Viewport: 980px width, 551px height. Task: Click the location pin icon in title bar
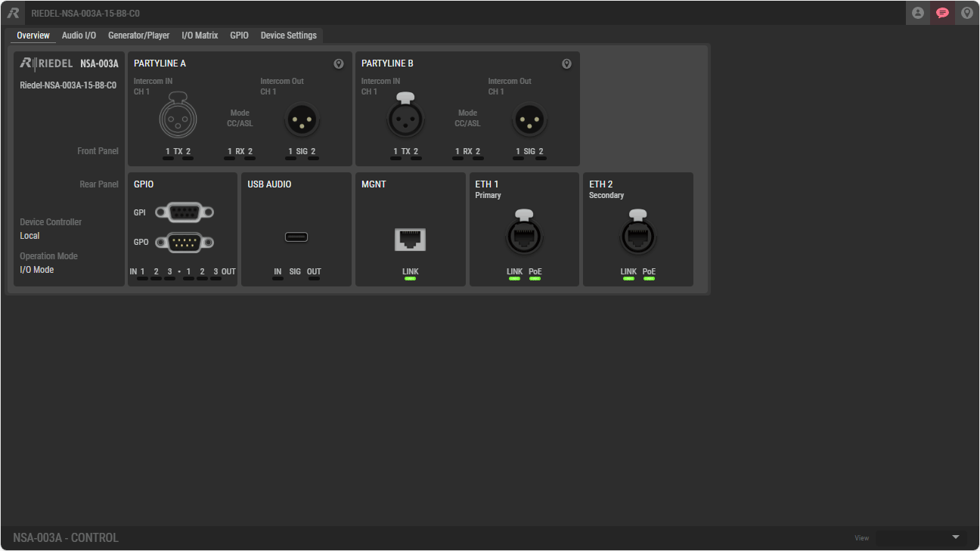click(966, 13)
